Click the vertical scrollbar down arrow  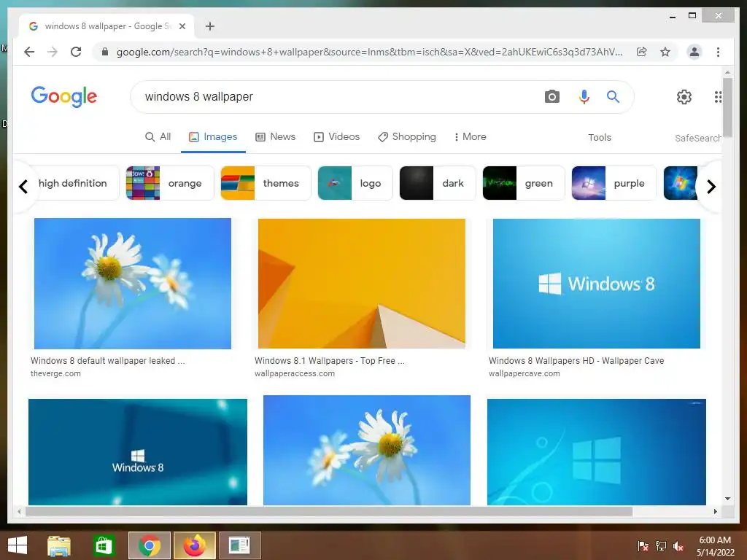pos(727,499)
